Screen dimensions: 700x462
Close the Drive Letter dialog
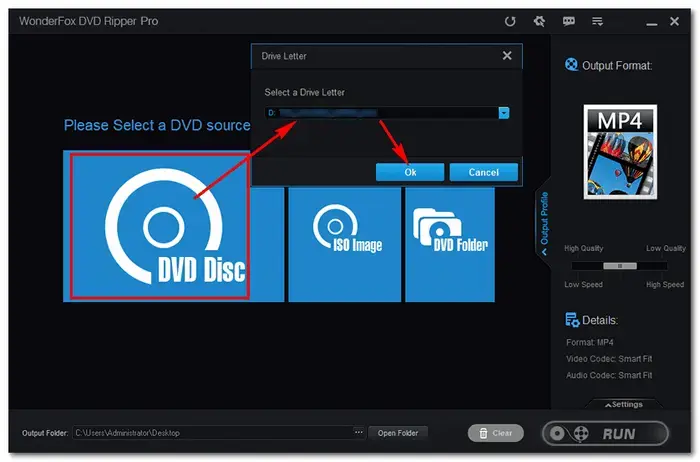[x=507, y=56]
